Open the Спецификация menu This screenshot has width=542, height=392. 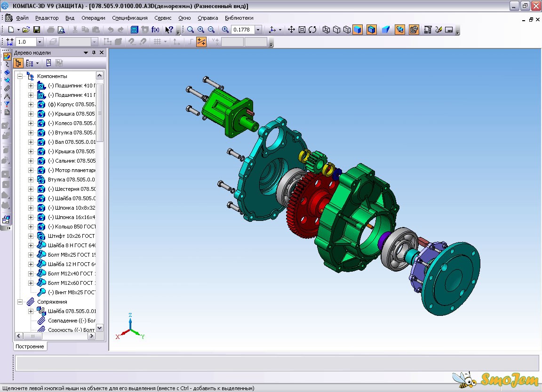point(130,18)
